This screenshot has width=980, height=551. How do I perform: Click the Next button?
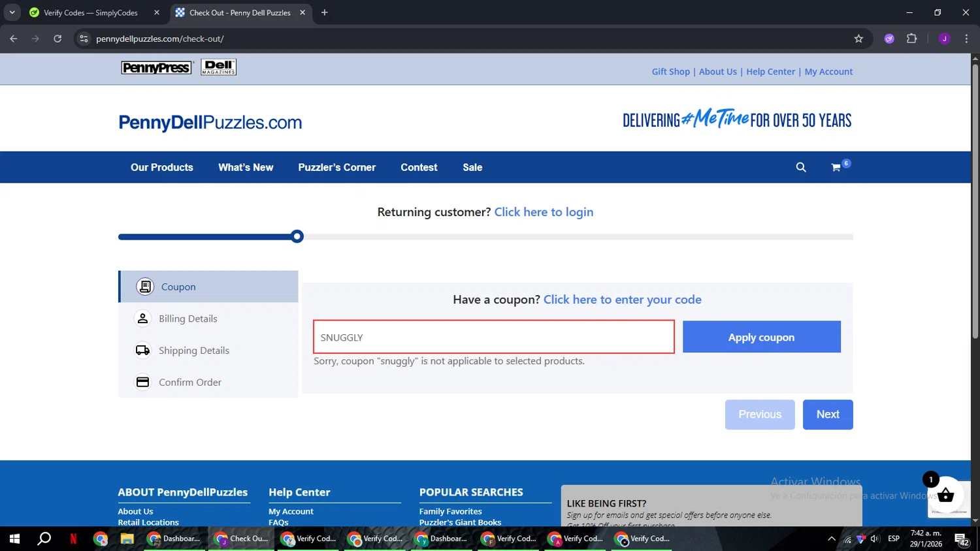pyautogui.click(x=828, y=415)
